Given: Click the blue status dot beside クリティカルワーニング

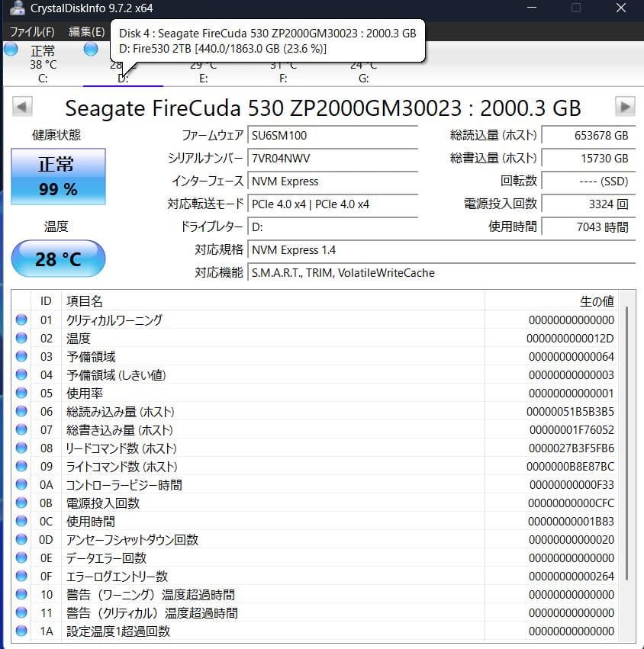Looking at the screenshot, I should [21, 320].
